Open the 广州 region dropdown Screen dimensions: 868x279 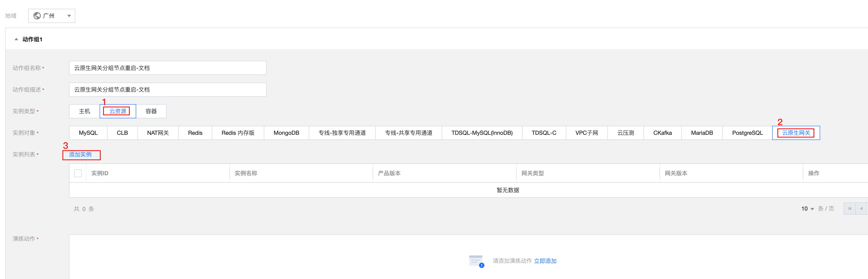click(x=52, y=16)
